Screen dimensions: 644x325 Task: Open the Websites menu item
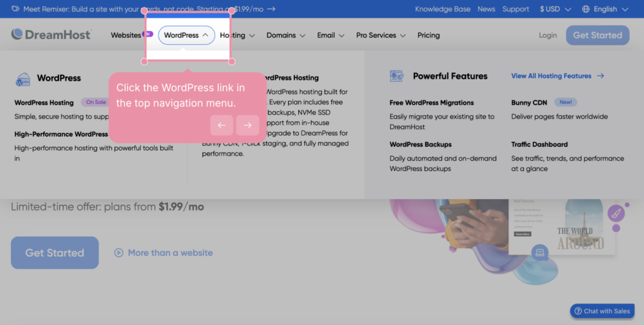(x=126, y=35)
